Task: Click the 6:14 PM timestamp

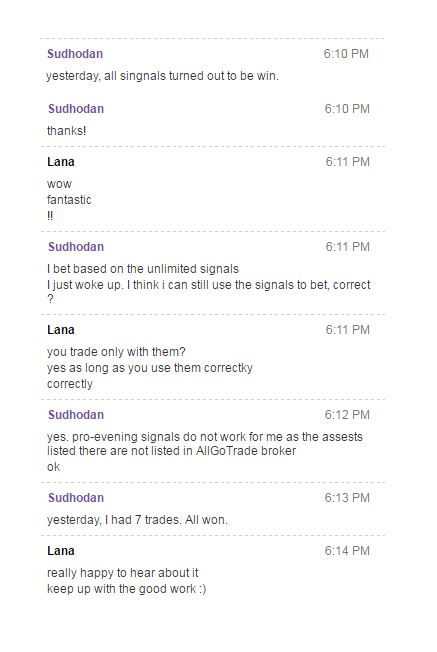Action: tap(347, 551)
